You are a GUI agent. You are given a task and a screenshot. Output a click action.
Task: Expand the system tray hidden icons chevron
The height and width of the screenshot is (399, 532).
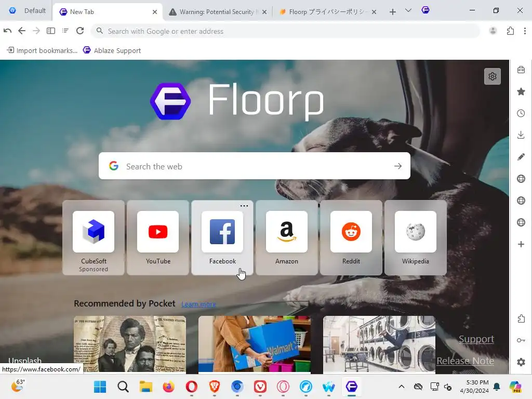402,387
